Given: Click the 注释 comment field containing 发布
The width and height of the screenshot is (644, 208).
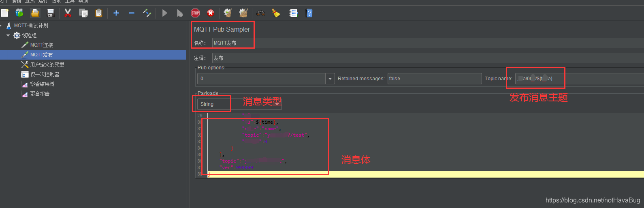Looking at the screenshot, I should (x=428, y=58).
